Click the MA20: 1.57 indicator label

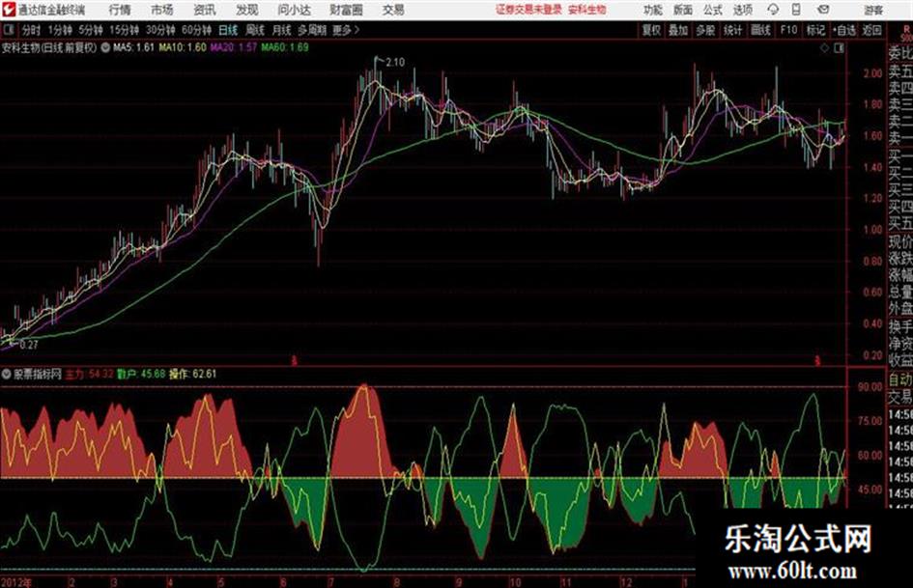click(233, 47)
